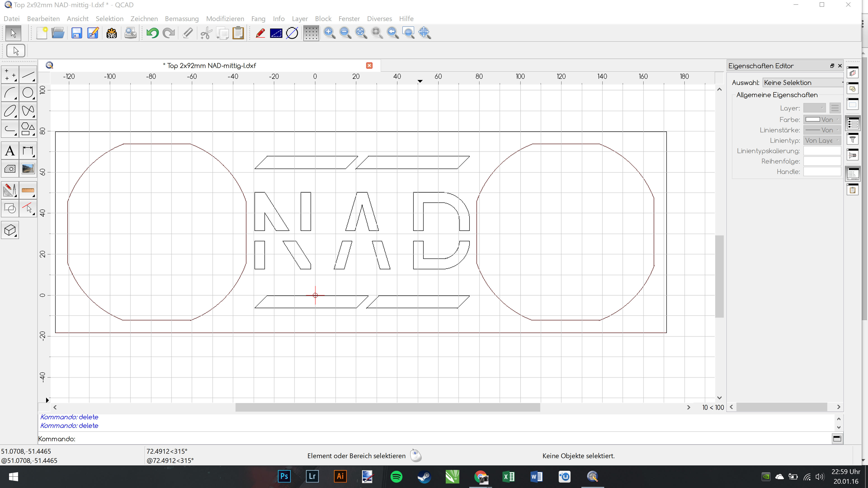868x488 pixels.
Task: Save the drawing with the floppy icon
Action: point(76,33)
